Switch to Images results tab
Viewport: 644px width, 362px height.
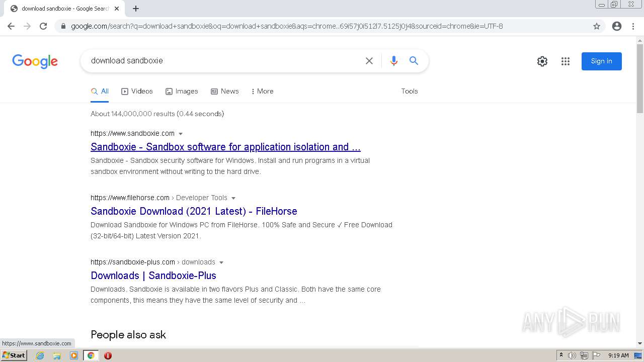coord(182,92)
